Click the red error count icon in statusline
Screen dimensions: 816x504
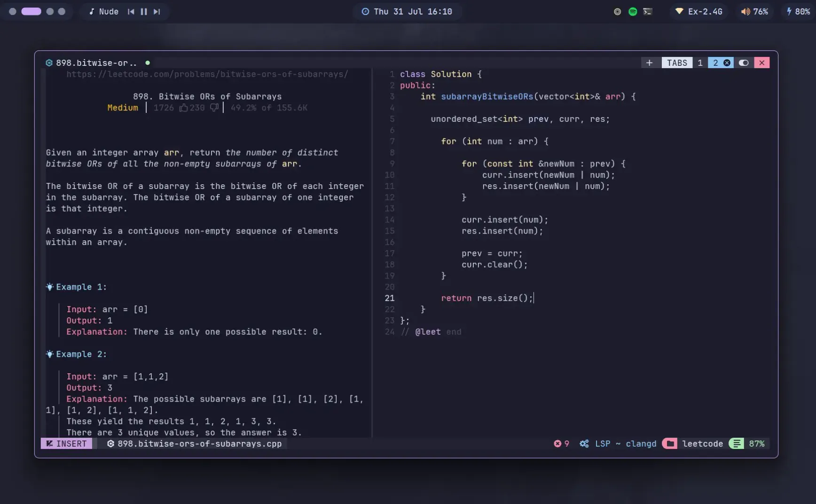557,443
